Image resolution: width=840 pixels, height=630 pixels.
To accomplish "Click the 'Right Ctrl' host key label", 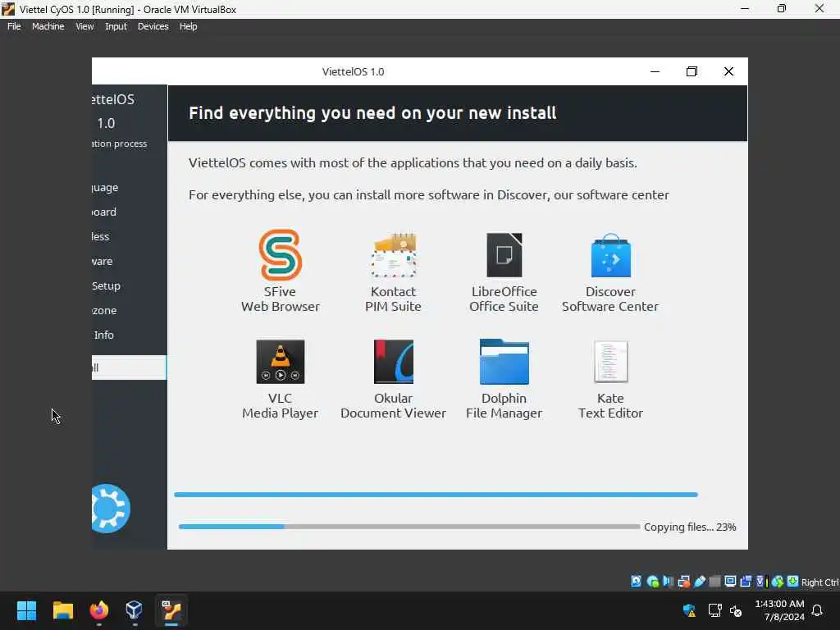I will tap(820, 582).
